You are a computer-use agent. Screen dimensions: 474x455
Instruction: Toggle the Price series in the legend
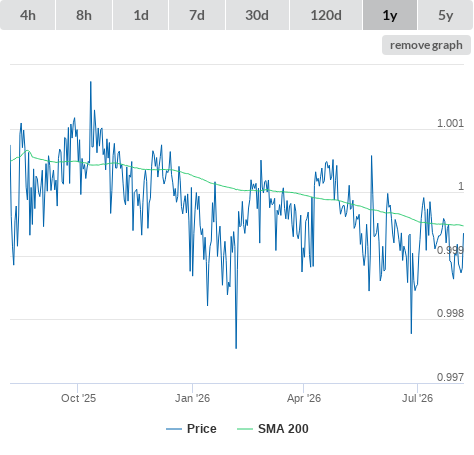[x=202, y=428]
